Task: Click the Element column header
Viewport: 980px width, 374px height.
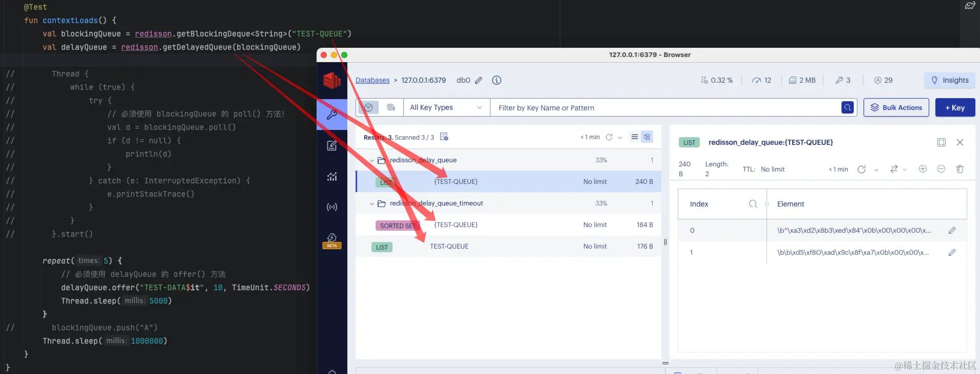Action: [791, 204]
